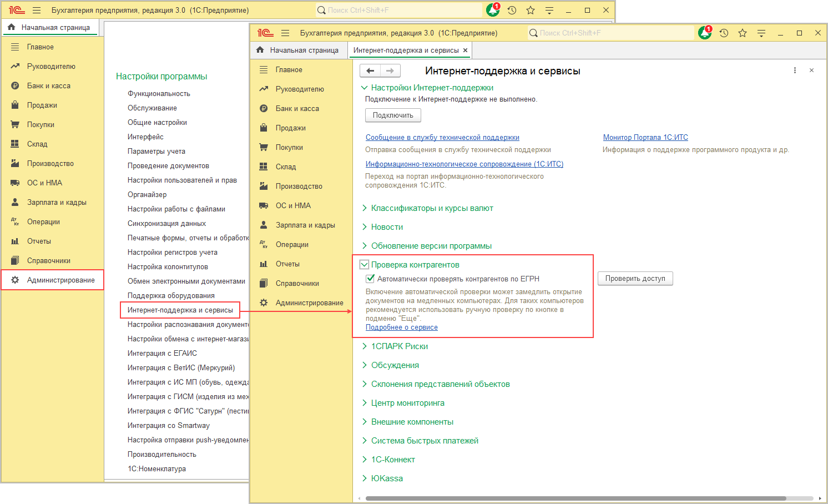This screenshot has height=504, width=828.
Task: Expand Склонения представлений объектов section
Action: [365, 384]
